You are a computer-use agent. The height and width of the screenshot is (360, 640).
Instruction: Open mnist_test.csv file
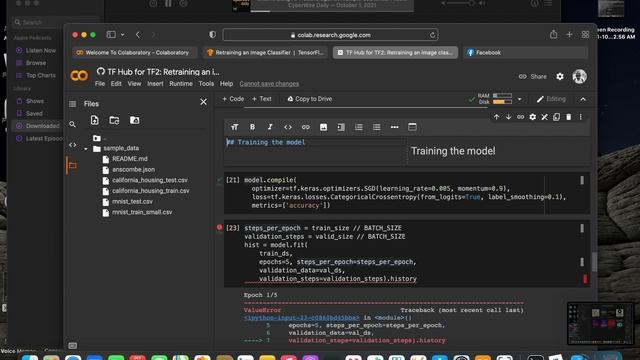pos(132,201)
